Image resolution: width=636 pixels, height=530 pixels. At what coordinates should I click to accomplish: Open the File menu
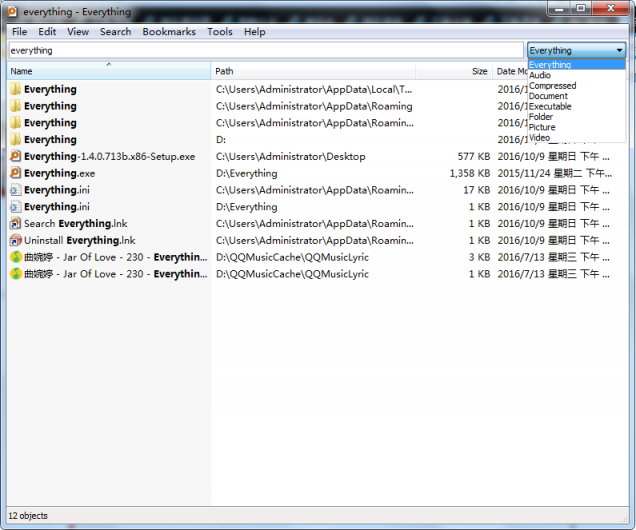tap(19, 32)
